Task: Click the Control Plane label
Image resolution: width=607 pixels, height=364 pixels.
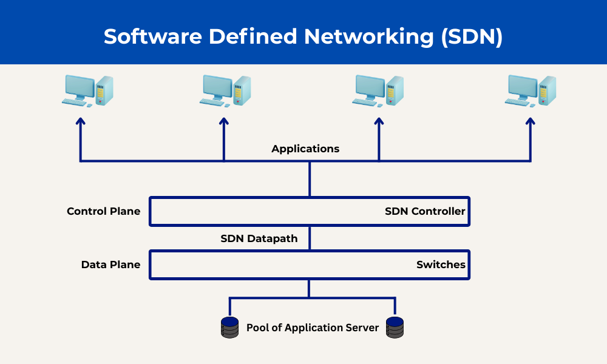Action: tap(103, 211)
